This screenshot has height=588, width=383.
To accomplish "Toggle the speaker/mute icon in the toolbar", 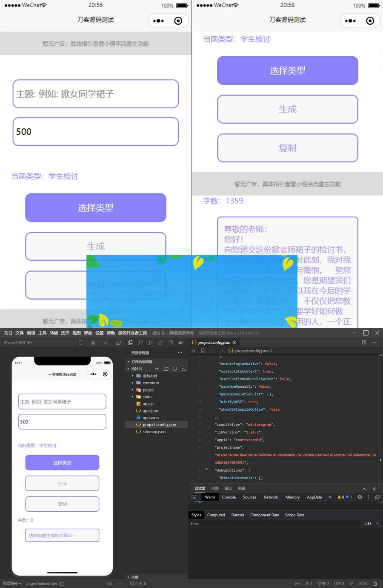I will tap(106, 343).
